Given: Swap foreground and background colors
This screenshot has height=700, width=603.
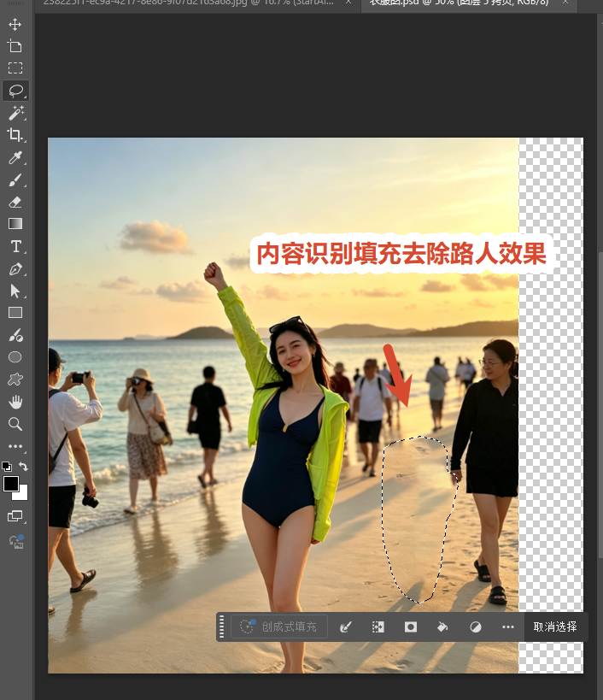Looking at the screenshot, I should 24,467.
